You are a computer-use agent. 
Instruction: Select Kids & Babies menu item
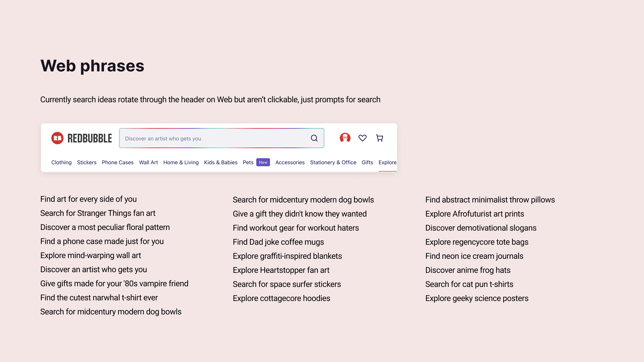pyautogui.click(x=221, y=163)
